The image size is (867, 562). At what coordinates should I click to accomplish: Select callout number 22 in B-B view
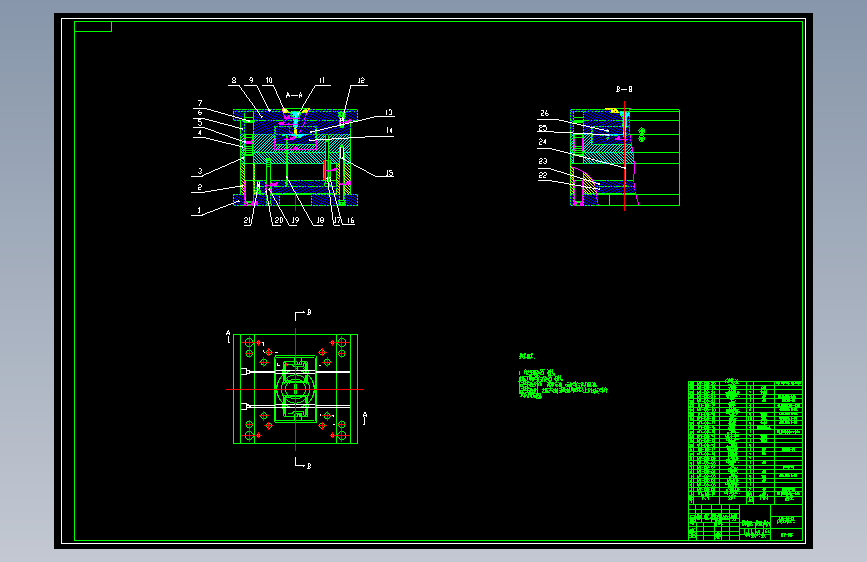[543, 175]
